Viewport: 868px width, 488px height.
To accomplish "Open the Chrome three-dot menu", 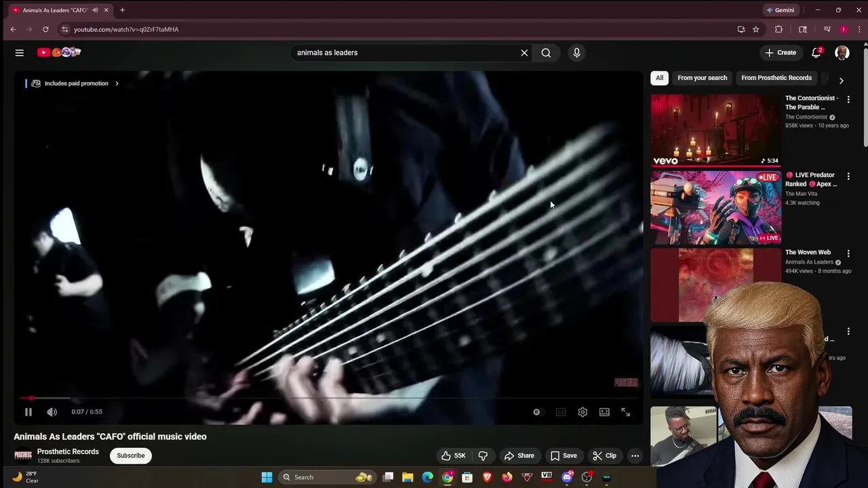I will tap(859, 30).
